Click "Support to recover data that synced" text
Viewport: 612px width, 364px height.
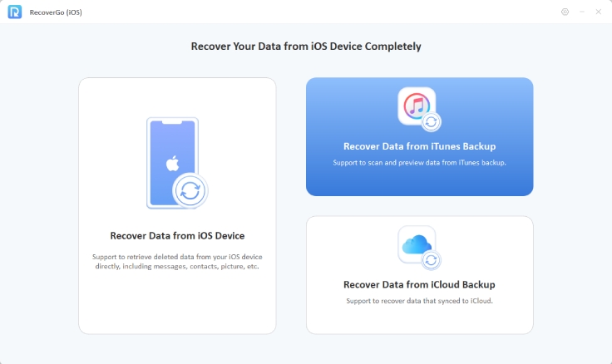pyautogui.click(x=420, y=301)
